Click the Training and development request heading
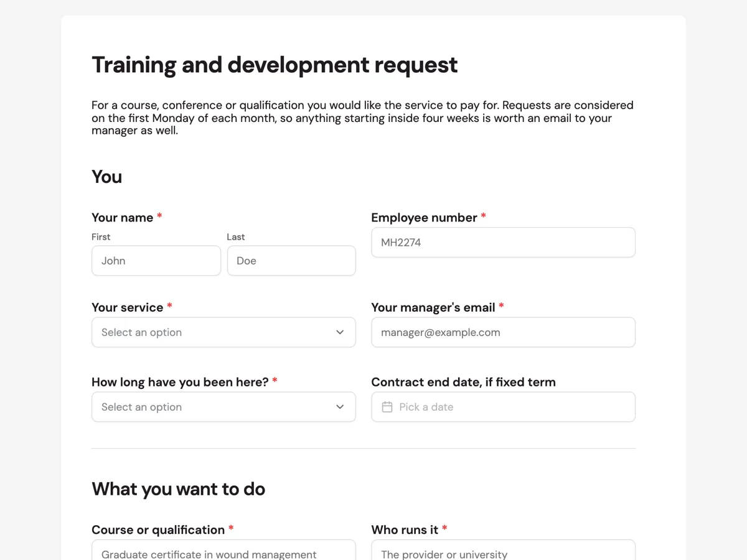The image size is (747, 560). (x=275, y=65)
